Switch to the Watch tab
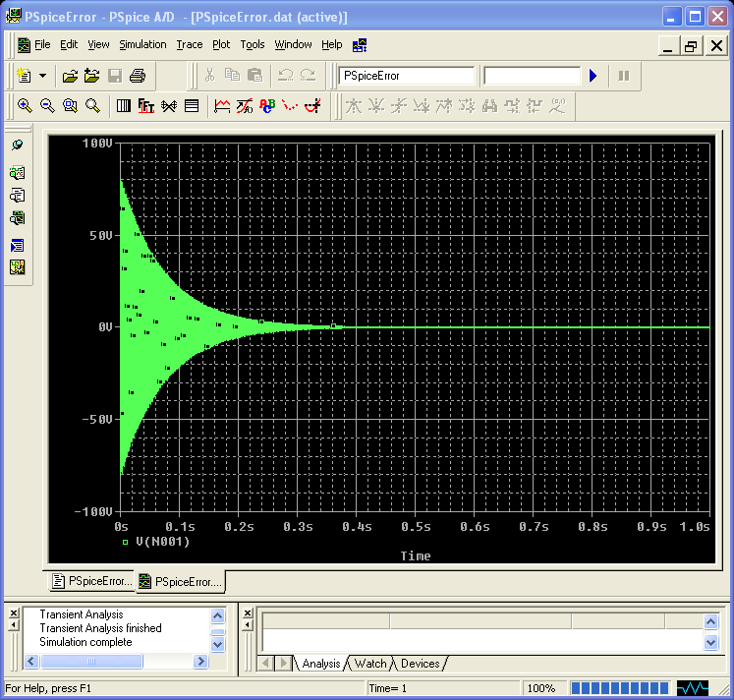The width and height of the screenshot is (734, 700). (x=369, y=664)
